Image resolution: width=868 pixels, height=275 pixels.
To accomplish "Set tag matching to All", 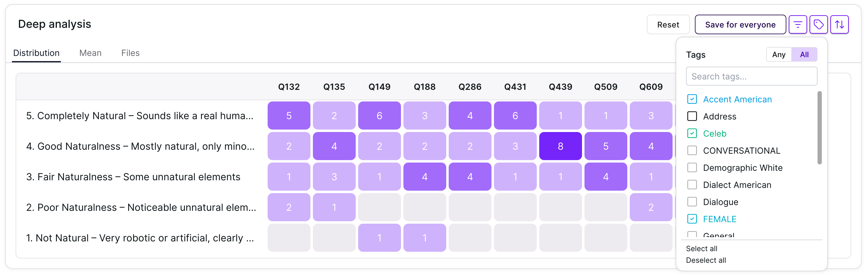I will [804, 54].
